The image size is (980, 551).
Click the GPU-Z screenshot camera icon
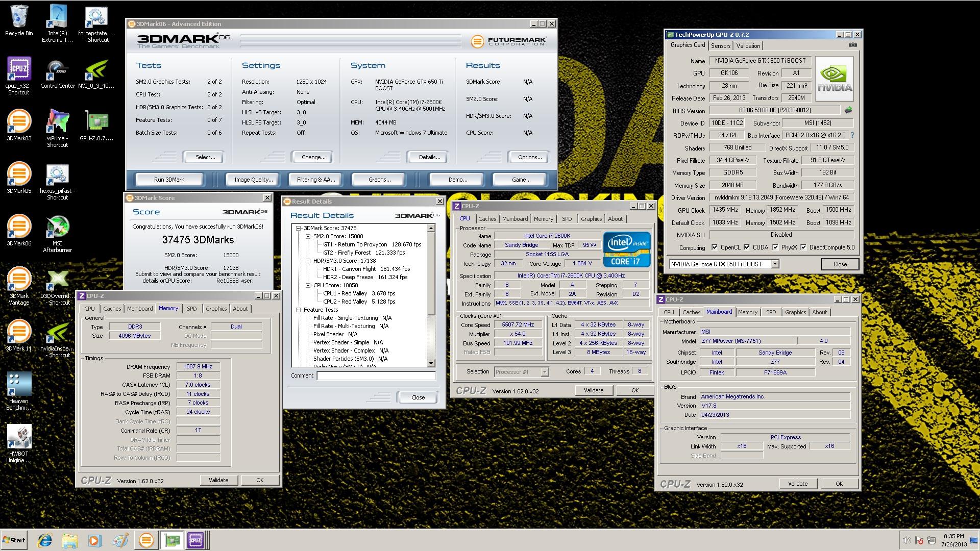point(852,45)
